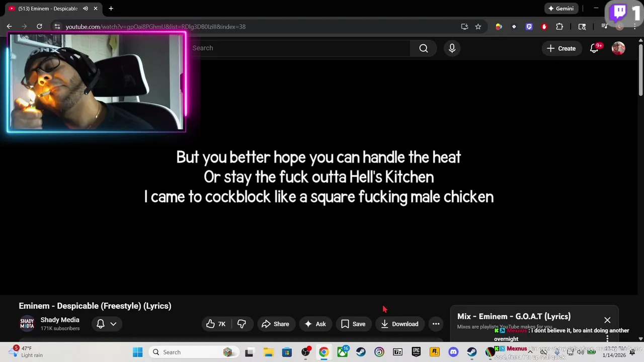Open Task View on the taskbar
644x362 pixels.
(x=250, y=352)
